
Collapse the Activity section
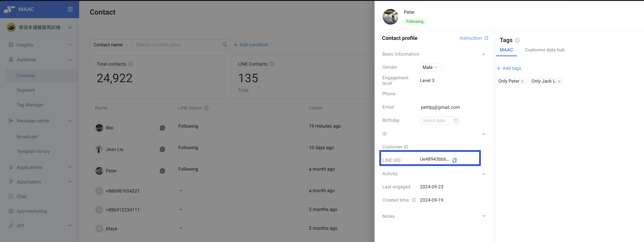click(483, 174)
